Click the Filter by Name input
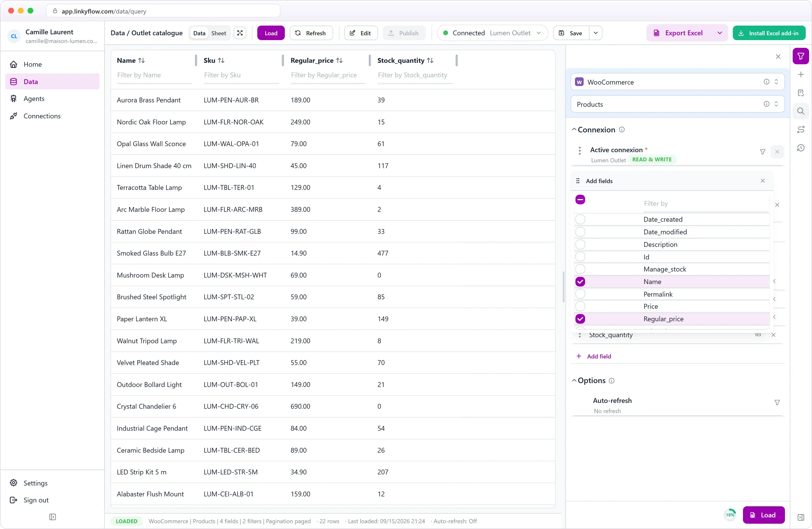The image size is (812, 529). point(154,75)
